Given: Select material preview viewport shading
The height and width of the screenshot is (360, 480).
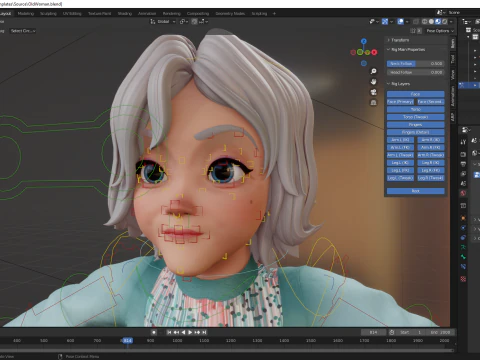Looking at the screenshot, I should tap(438, 21).
